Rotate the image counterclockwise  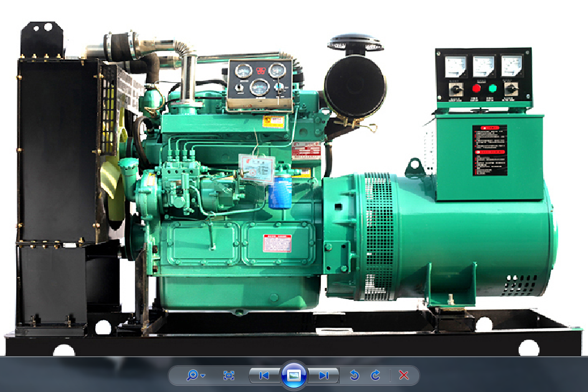click(354, 375)
